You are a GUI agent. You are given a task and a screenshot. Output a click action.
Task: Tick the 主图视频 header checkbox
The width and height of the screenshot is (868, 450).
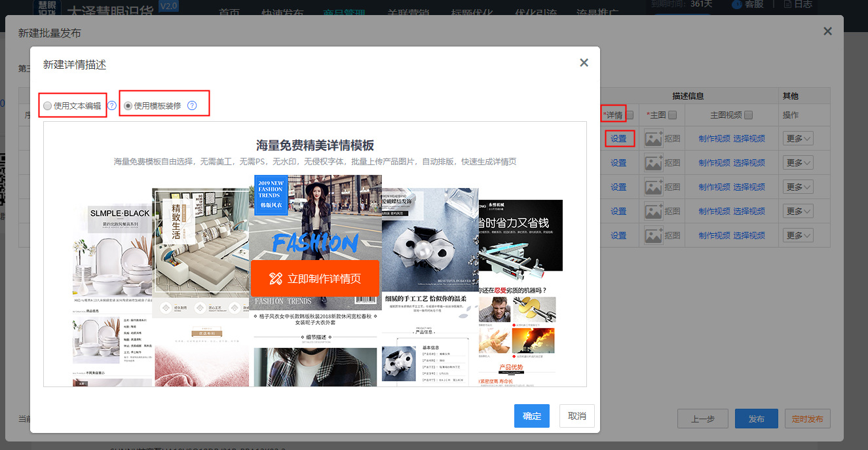point(749,115)
